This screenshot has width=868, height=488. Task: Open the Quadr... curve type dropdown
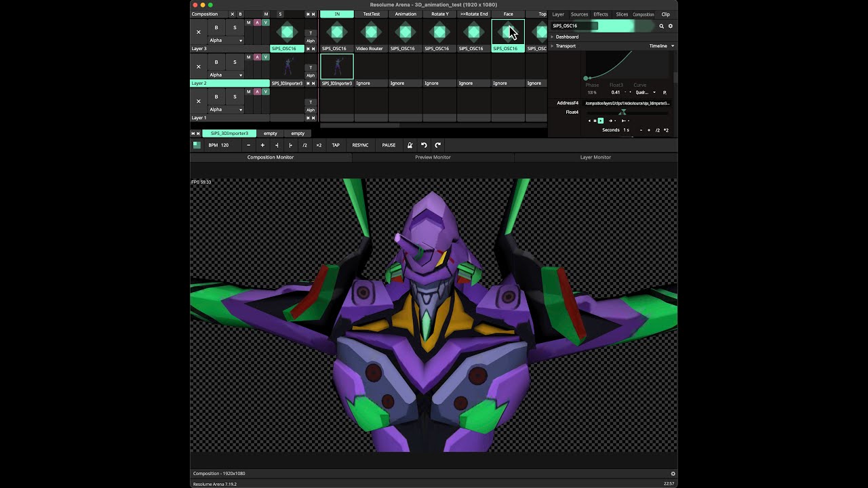click(646, 92)
